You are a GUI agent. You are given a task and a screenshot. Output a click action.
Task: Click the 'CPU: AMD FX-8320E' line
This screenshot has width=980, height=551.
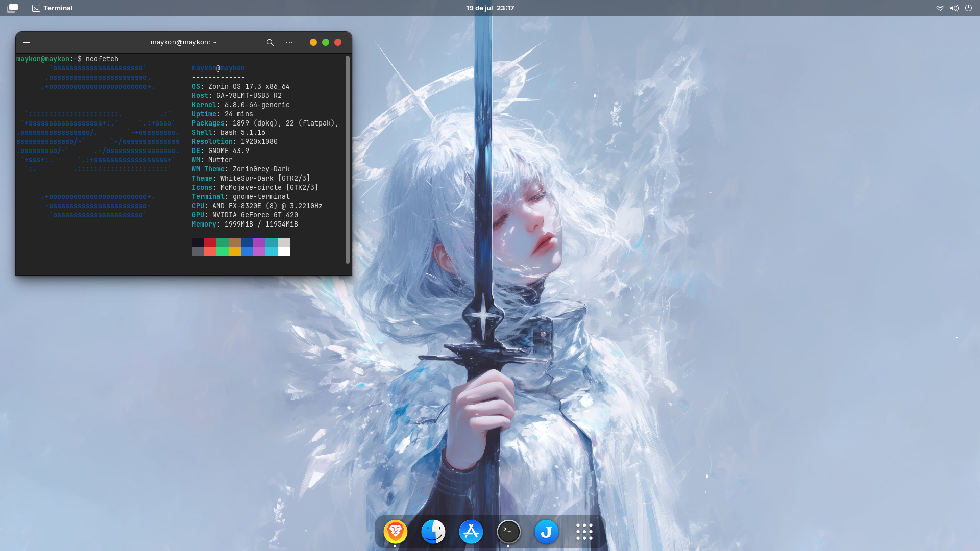click(257, 206)
